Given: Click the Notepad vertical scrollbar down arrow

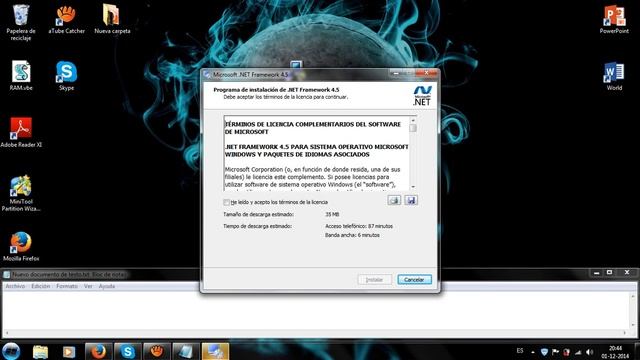Looking at the screenshot, I should (633, 326).
